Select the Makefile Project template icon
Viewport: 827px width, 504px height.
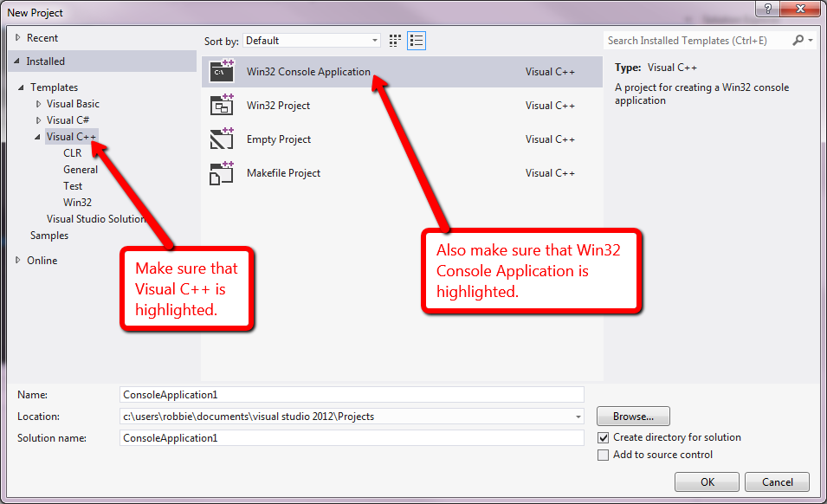click(222, 173)
